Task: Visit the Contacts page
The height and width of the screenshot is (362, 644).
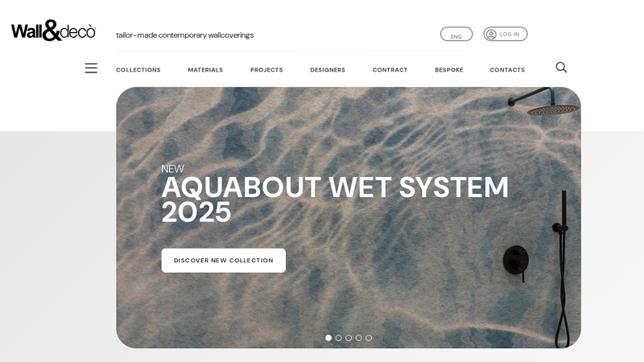Action: click(507, 70)
